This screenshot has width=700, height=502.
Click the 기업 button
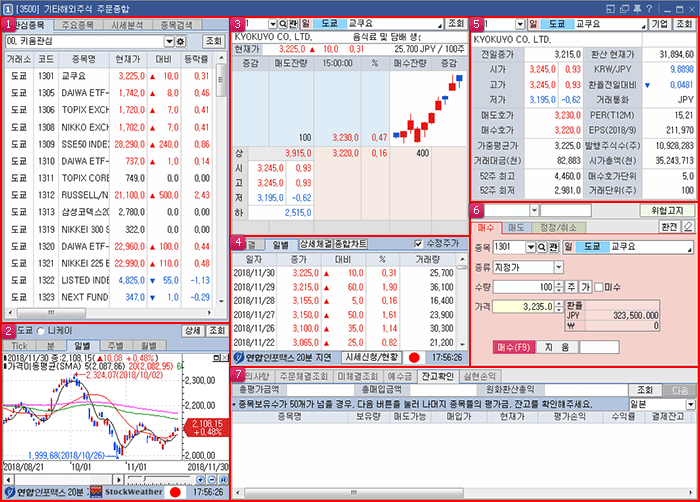(660, 24)
